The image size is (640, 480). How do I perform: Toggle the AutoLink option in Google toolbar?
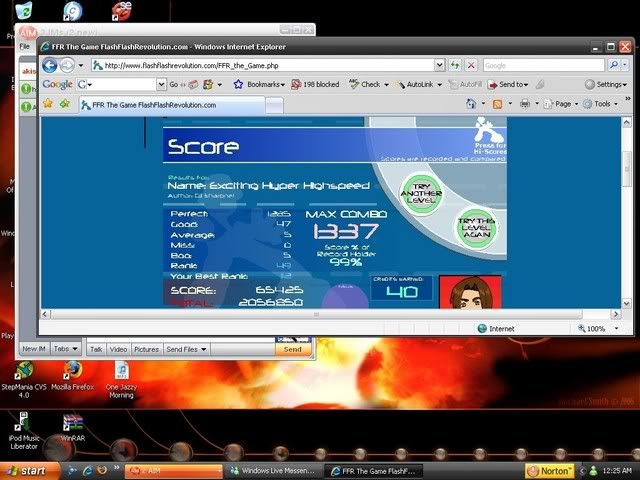point(418,85)
